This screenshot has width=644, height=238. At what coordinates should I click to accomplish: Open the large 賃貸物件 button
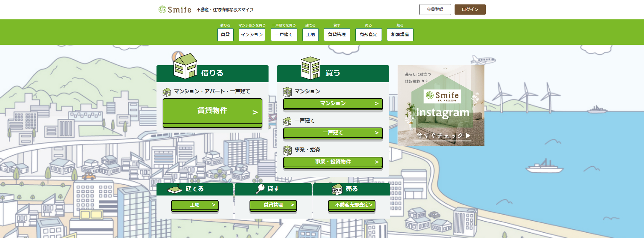(213, 113)
